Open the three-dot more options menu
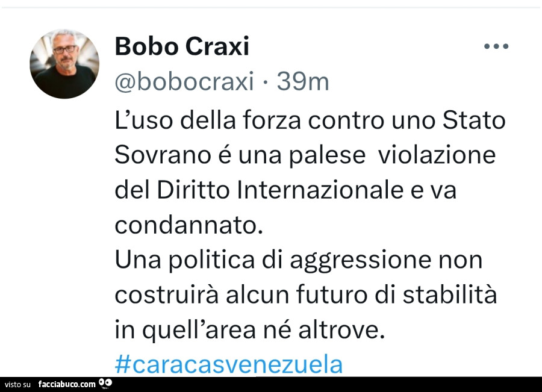This screenshot has width=542, height=392. 496,46
